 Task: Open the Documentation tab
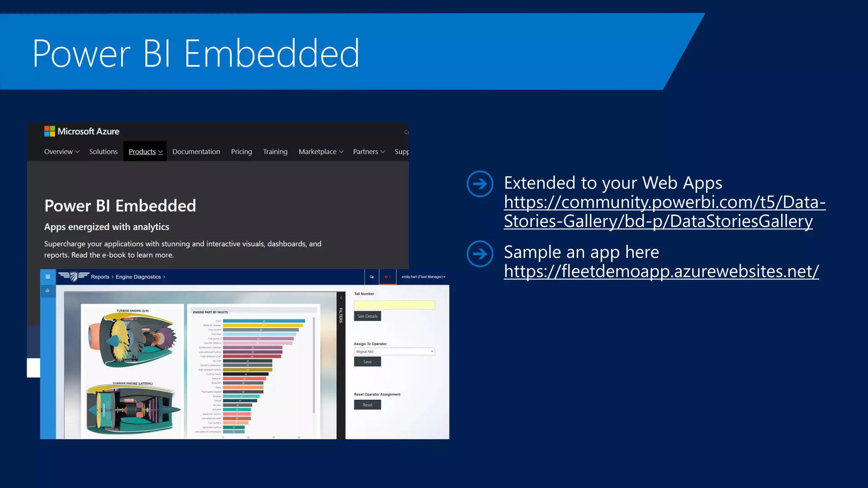pos(196,152)
